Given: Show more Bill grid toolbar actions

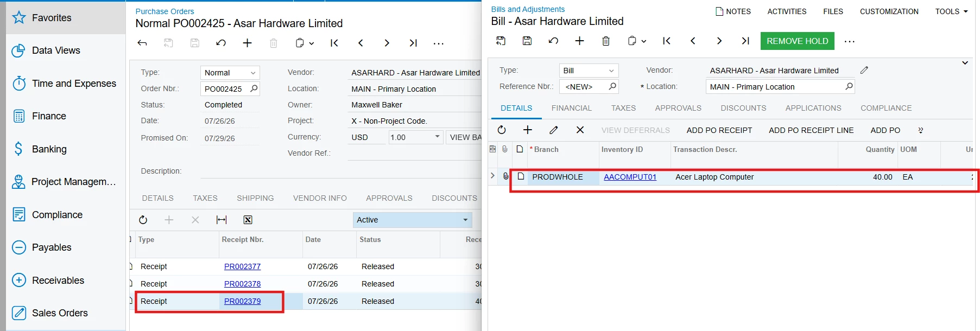Looking at the screenshot, I should [920, 130].
